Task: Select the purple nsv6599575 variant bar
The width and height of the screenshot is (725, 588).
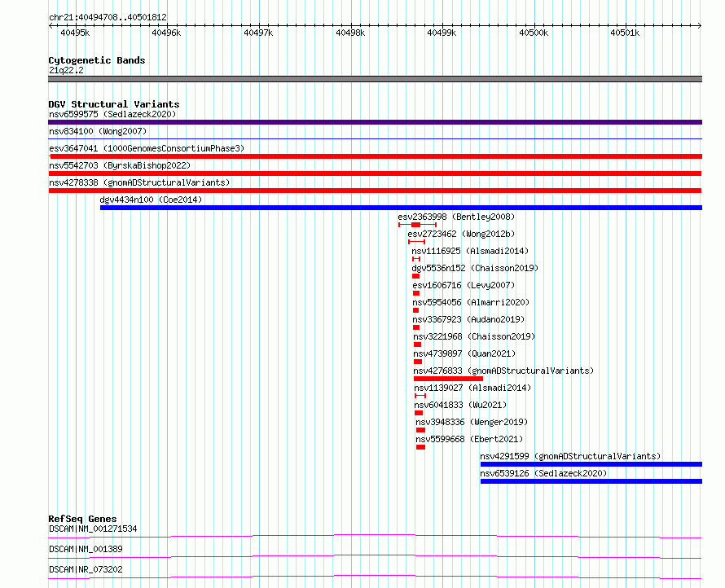Action: coord(375,122)
